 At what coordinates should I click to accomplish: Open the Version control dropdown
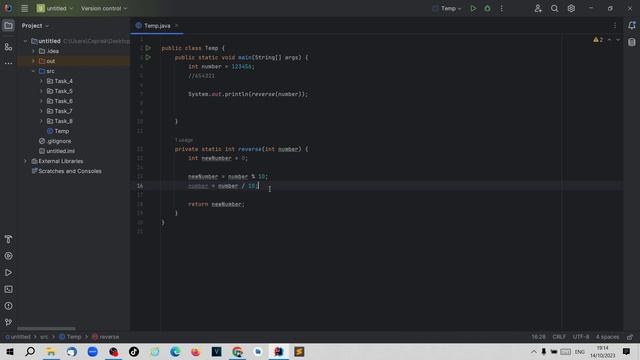(x=104, y=8)
